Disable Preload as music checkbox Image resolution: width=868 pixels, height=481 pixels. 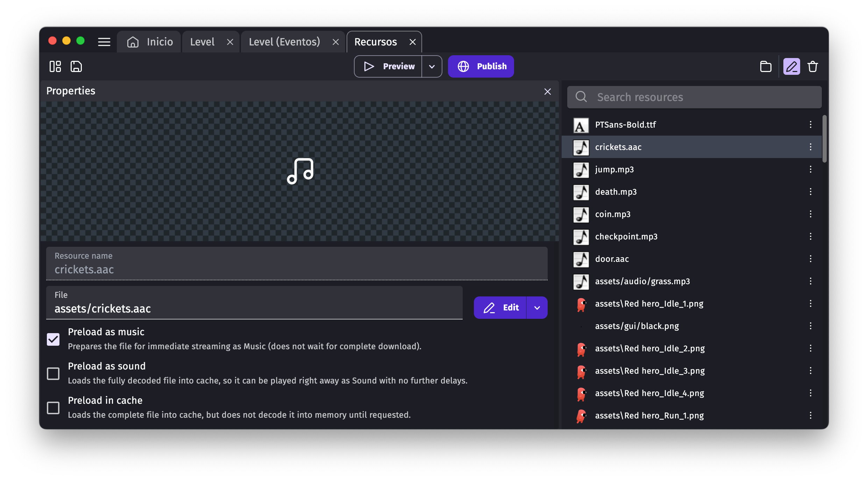53,339
